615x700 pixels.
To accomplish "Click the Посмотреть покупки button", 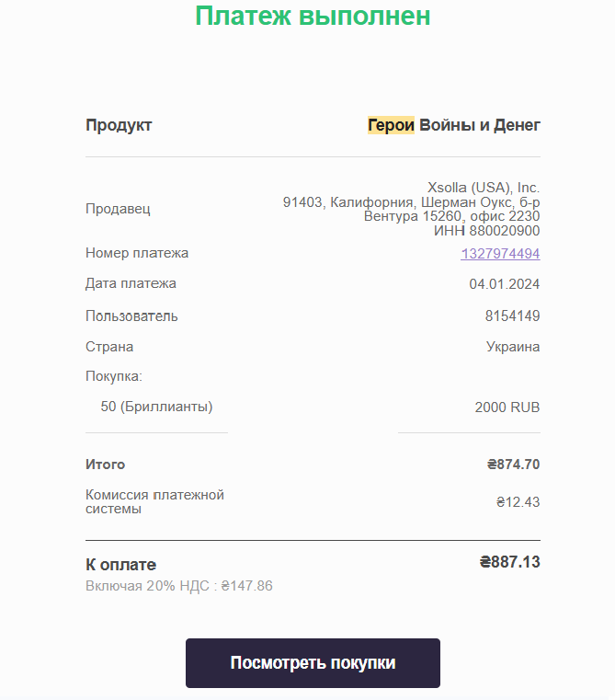I will 313,663.
